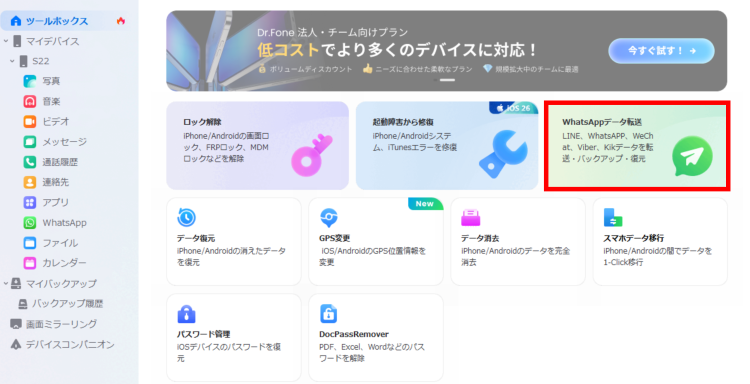
Task: Open 画面ミラーリング screen mirroring
Action: coord(61,324)
